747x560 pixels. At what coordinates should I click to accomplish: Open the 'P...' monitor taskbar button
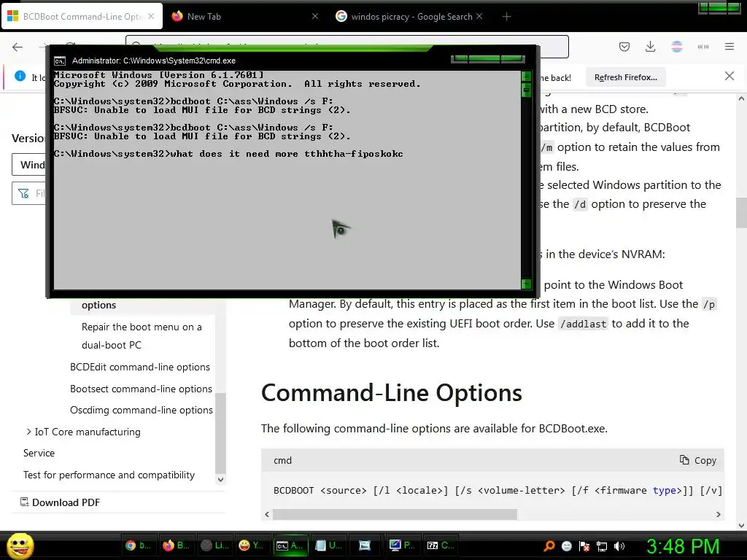pyautogui.click(x=403, y=545)
